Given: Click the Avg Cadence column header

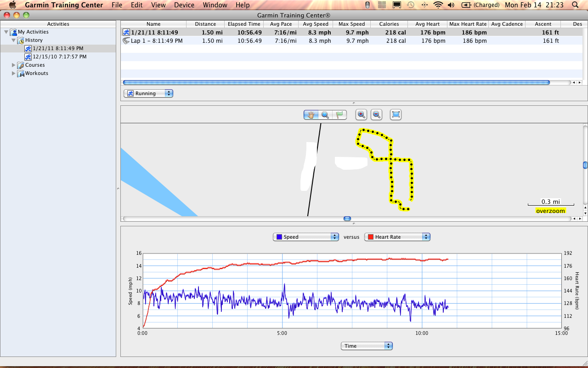Looking at the screenshot, I should tap(507, 24).
